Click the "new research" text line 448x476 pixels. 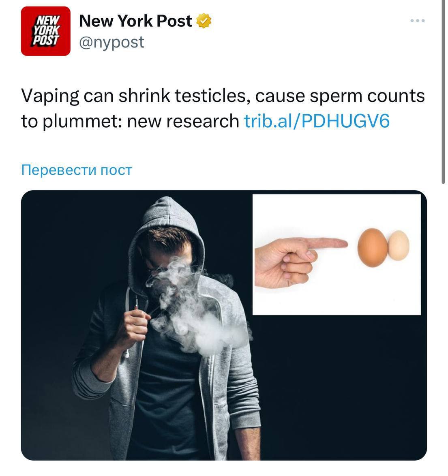(x=183, y=121)
